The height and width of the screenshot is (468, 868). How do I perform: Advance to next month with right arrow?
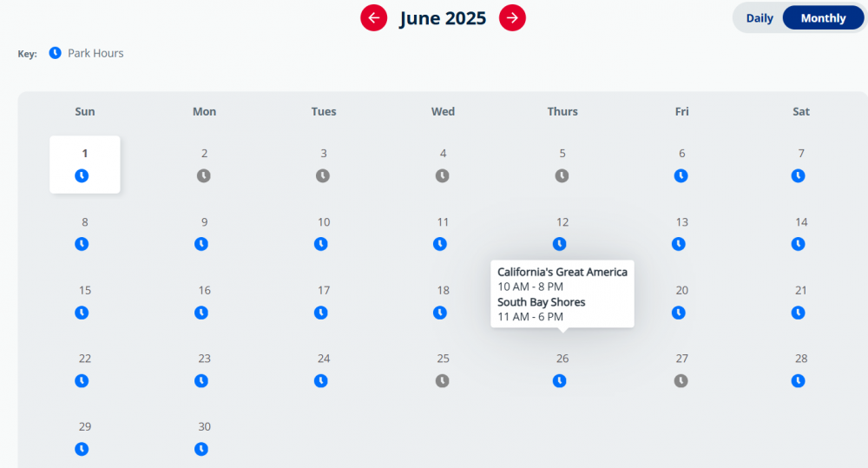tap(513, 17)
